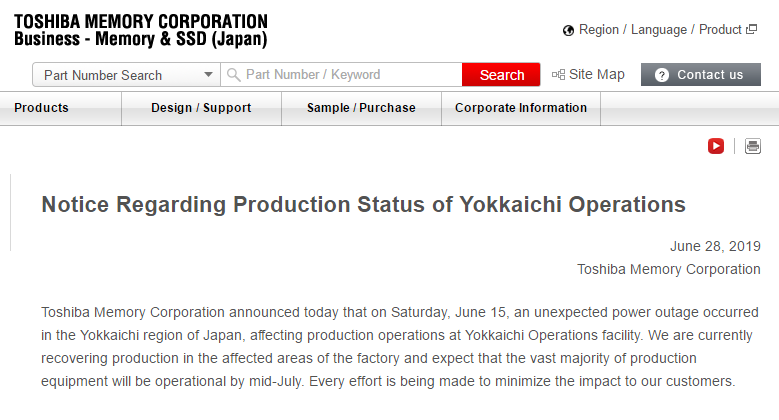Click the Business - Memory & SSD (Japan) title
The image size is (779, 420).
pyautogui.click(x=141, y=39)
